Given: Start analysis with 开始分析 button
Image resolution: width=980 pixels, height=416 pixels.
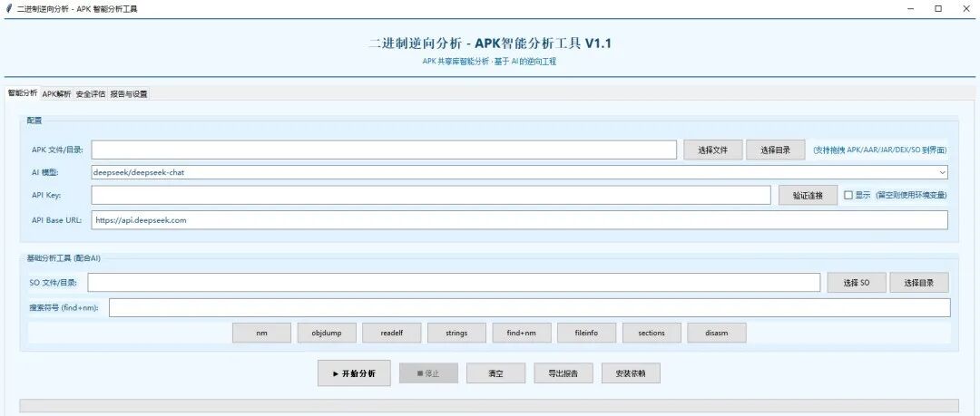Looking at the screenshot, I should tap(354, 373).
